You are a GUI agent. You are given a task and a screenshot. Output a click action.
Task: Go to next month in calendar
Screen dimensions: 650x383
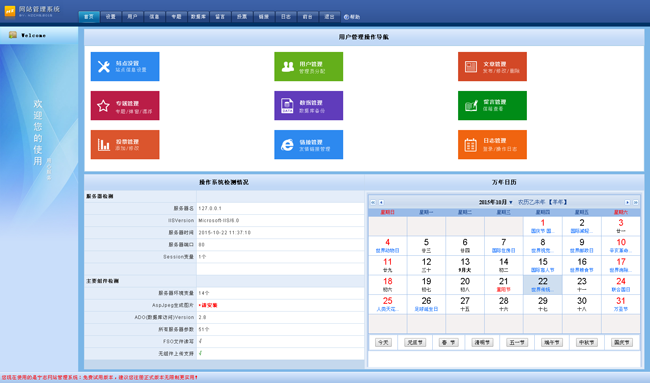tap(627, 202)
